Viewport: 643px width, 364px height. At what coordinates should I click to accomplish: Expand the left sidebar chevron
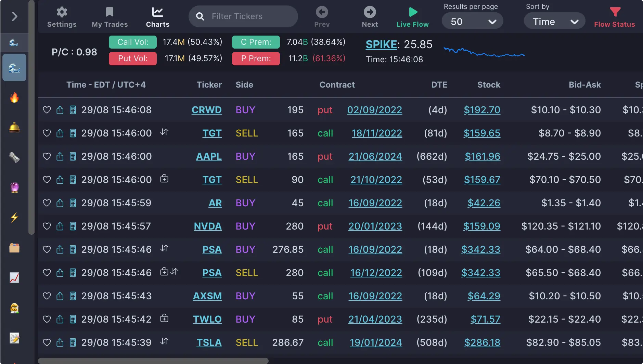14,16
